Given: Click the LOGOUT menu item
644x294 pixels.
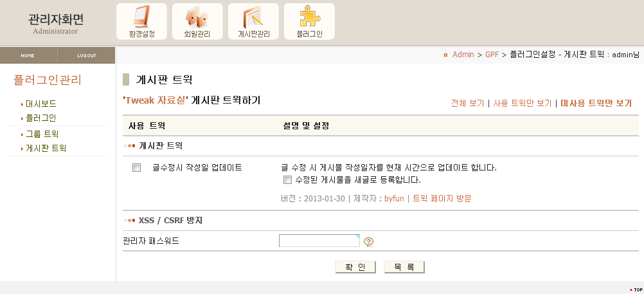Looking at the screenshot, I should (87, 55).
